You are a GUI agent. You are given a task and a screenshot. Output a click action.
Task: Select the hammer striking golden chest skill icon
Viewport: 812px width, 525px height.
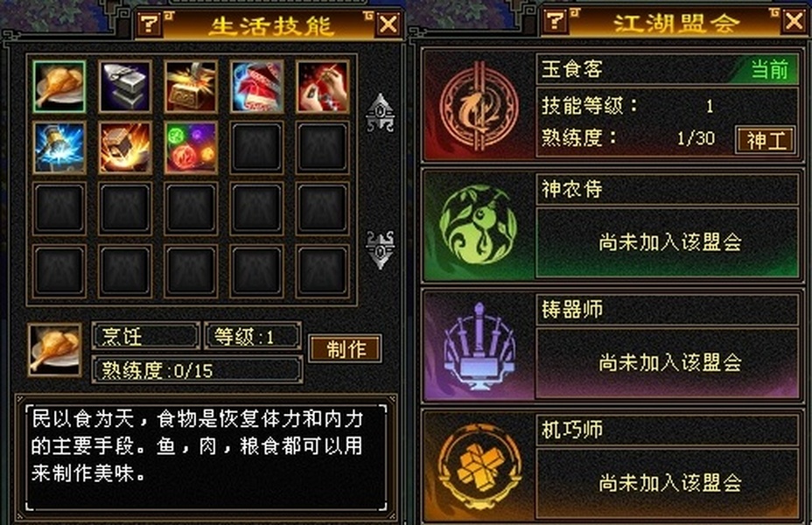tap(191, 87)
